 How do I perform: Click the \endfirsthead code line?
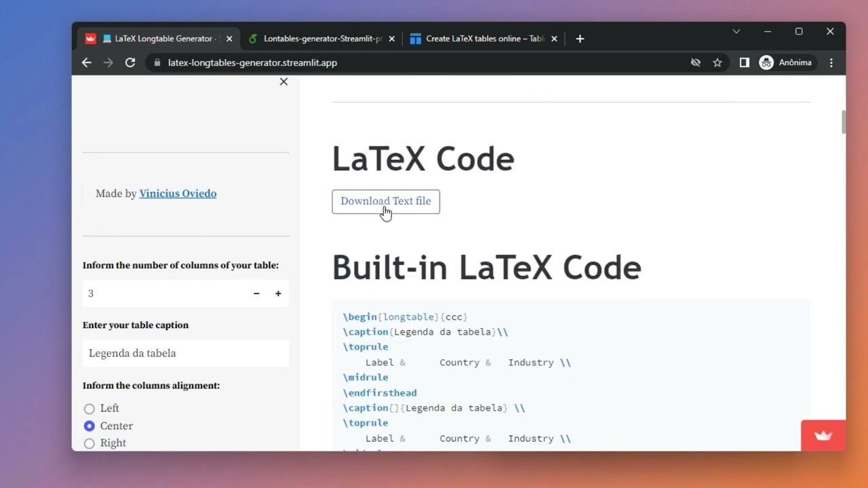click(380, 392)
